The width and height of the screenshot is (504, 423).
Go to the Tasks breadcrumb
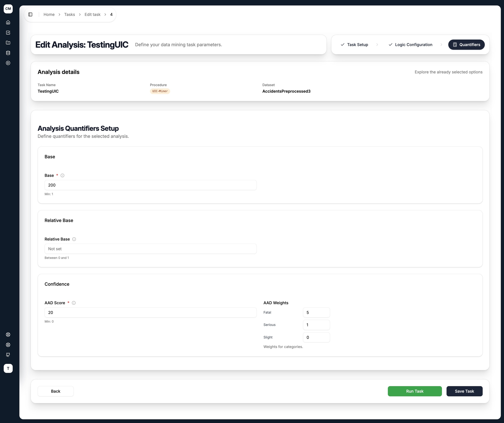point(70,14)
